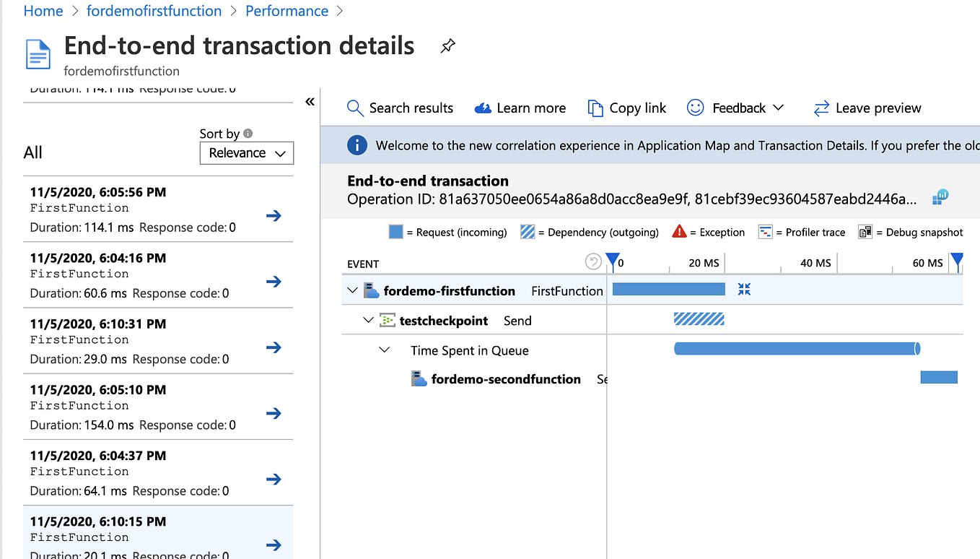The image size is (980, 559).
Task: Select the Search results magnifier icon
Action: (354, 108)
